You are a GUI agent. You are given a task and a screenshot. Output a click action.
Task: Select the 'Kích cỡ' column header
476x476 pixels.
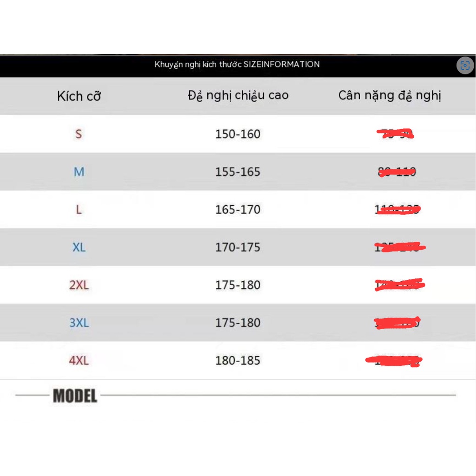(x=79, y=96)
